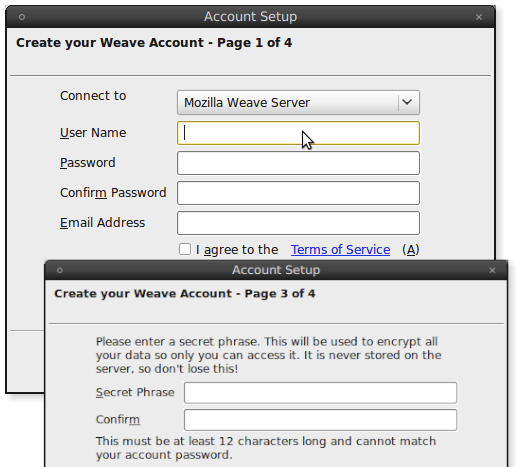Expand the Connect to dropdown arrow
518x467 pixels.
tap(407, 102)
